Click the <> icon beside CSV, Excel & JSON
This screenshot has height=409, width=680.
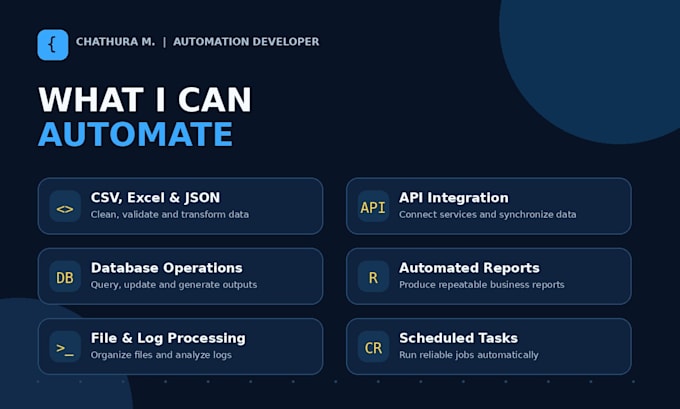click(x=65, y=206)
